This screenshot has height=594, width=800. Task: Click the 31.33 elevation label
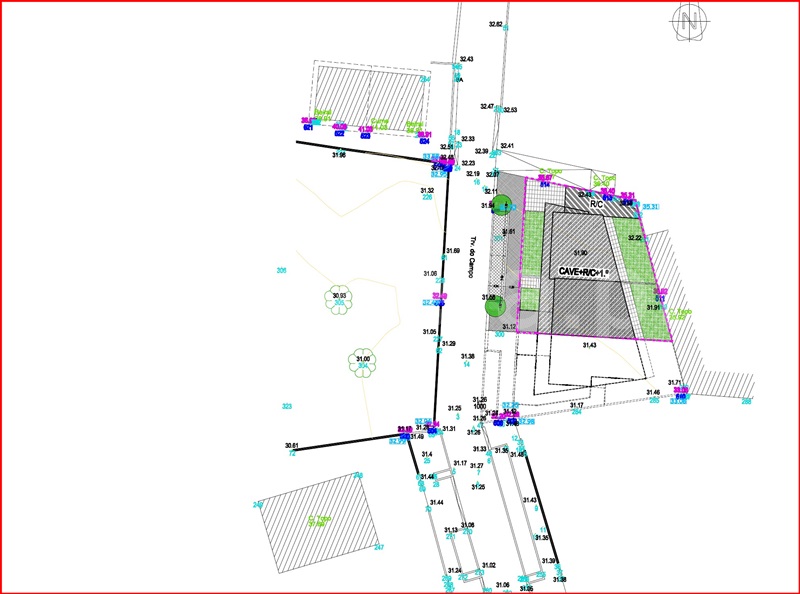click(479, 449)
